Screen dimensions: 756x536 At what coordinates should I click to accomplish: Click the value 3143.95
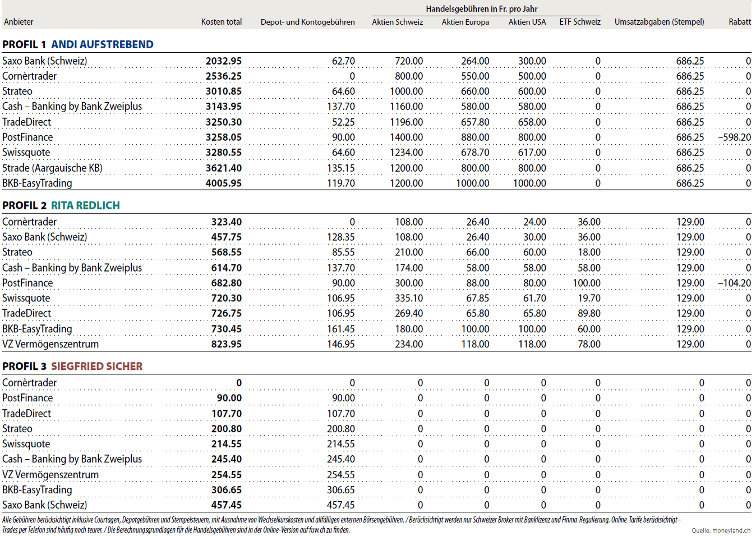[224, 107]
